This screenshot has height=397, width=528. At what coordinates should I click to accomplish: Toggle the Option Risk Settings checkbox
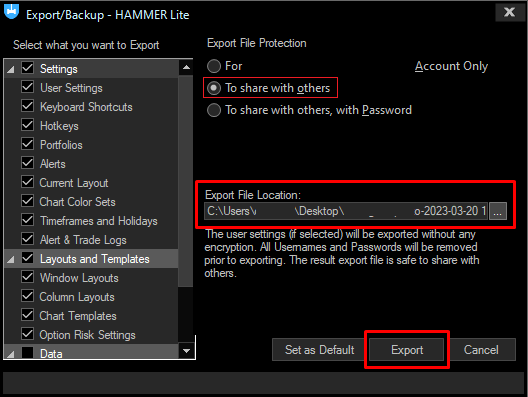tap(28, 334)
